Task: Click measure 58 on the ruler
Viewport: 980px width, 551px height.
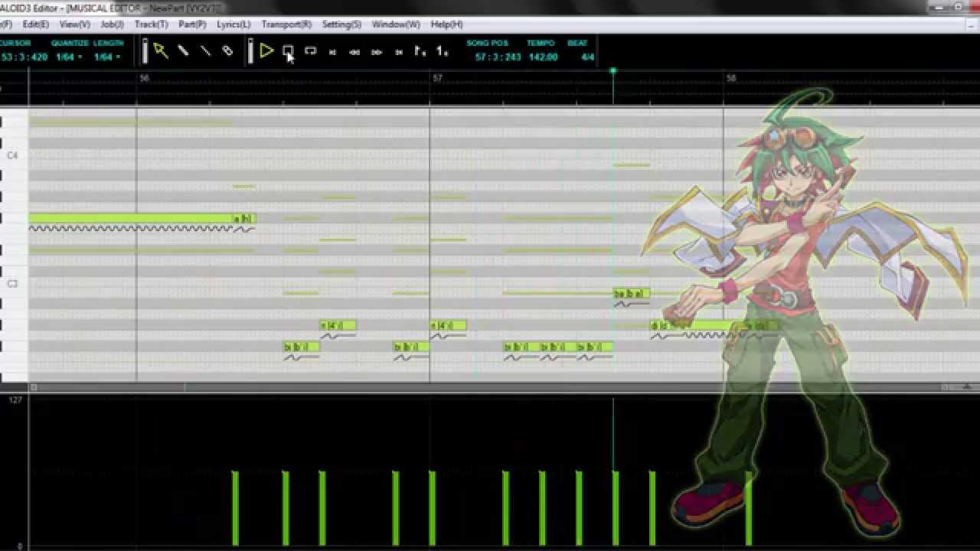Action: pyautogui.click(x=730, y=78)
